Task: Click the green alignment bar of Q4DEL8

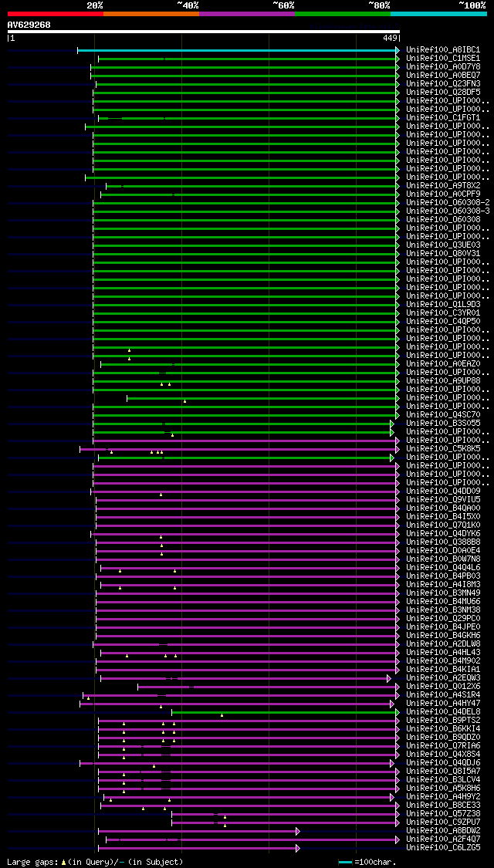Action: click(286, 712)
